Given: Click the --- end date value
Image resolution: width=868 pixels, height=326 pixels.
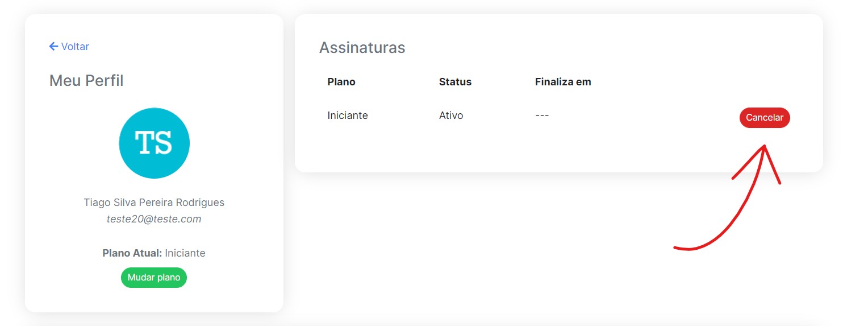Looking at the screenshot, I should click(x=542, y=115).
